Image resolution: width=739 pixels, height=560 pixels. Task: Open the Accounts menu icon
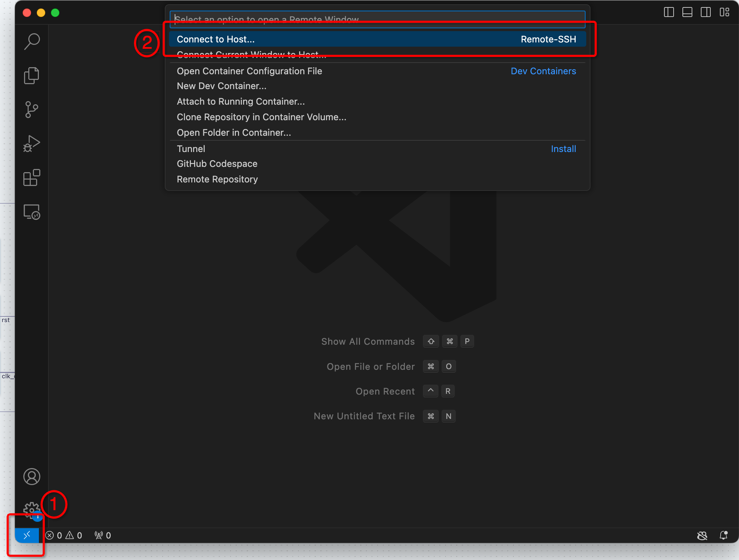[32, 477]
